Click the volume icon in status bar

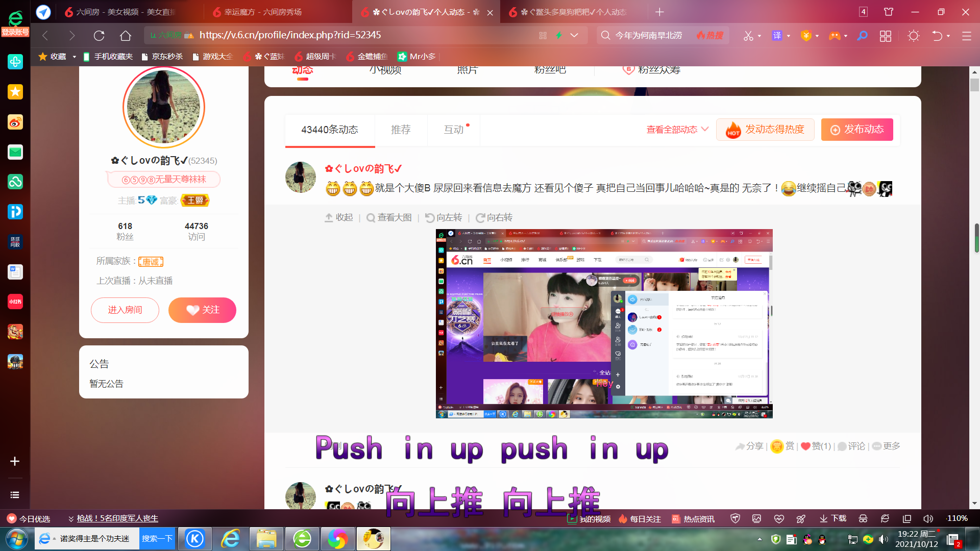928,518
